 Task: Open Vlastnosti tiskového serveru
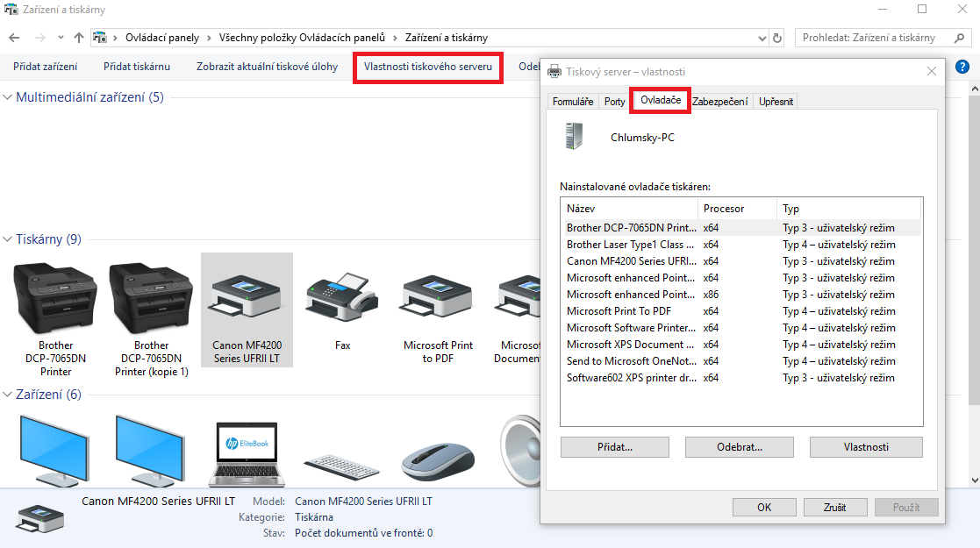[x=428, y=67]
